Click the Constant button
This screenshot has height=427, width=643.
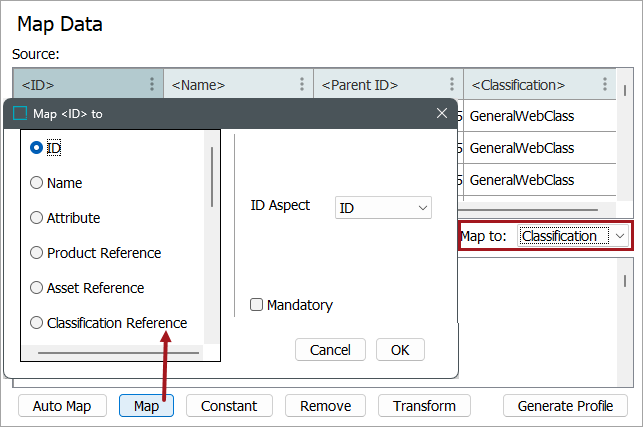point(229,406)
